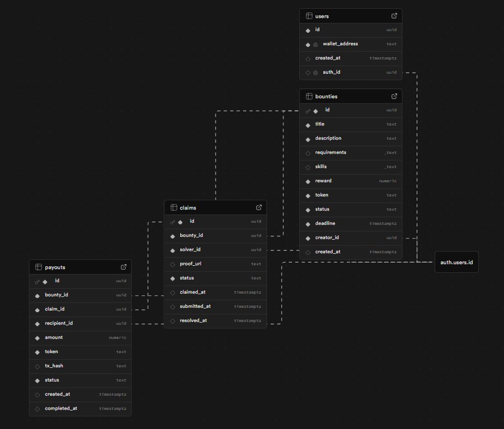Select the completed_at column name in payouts
The height and width of the screenshot is (429, 504).
pos(61,408)
